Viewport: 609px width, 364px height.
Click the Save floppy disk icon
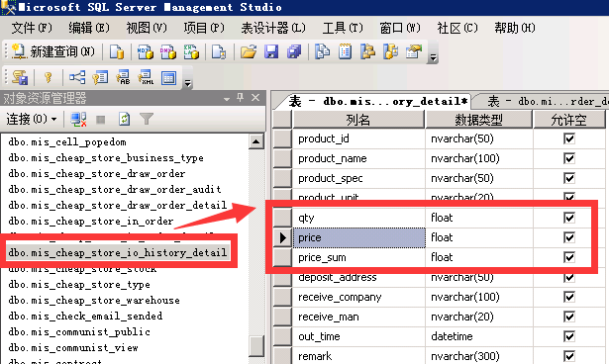click(x=271, y=51)
